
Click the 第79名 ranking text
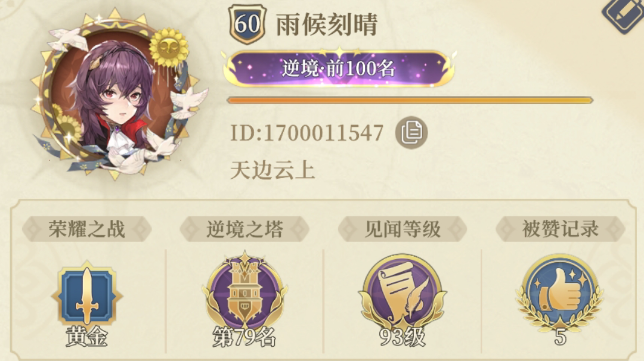pyautogui.click(x=244, y=338)
